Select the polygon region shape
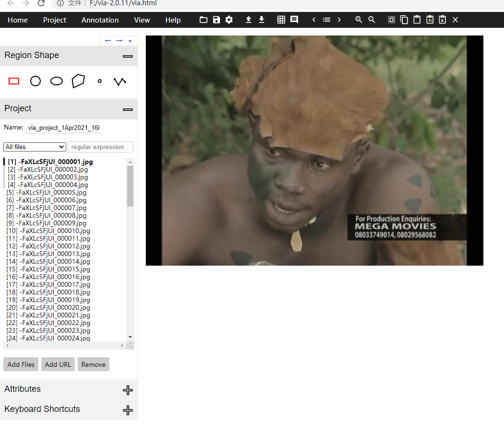504x433 pixels. point(78,81)
